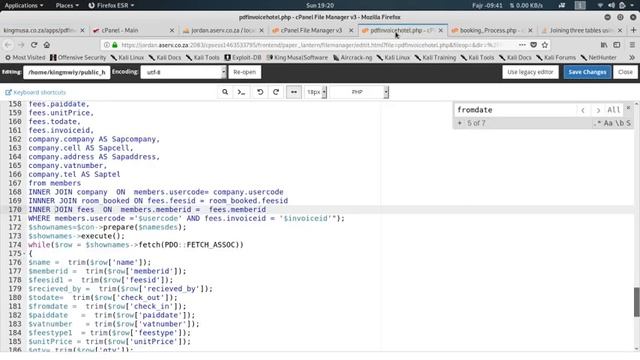Toggle search in selection (S)
Viewport: 640px width, 360px height.
[628, 123]
